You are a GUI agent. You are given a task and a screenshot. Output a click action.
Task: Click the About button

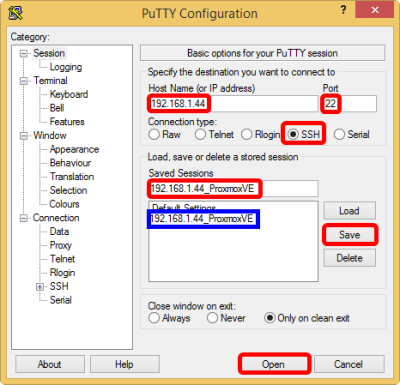click(50, 364)
